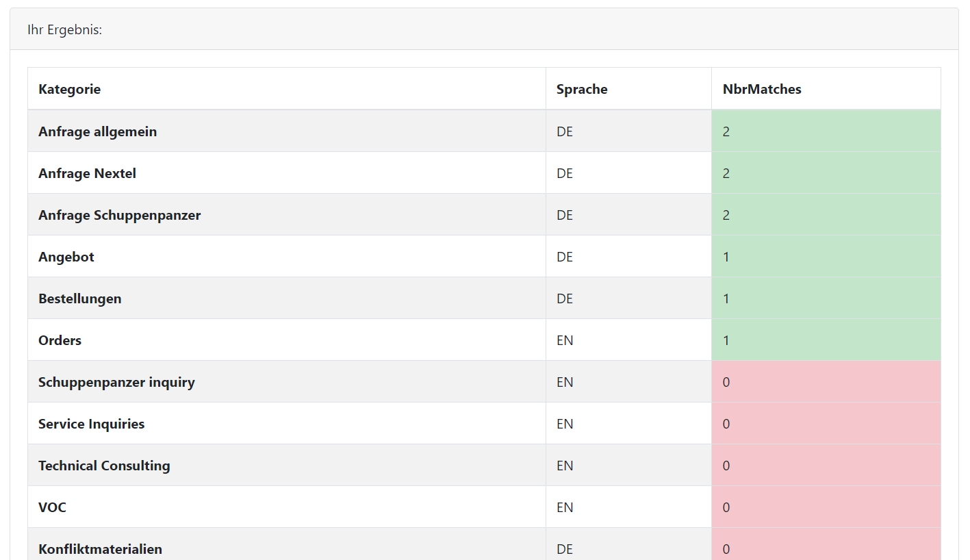This screenshot has width=970, height=560.
Task: Click the Bestellungen category cell
Action: (80, 298)
